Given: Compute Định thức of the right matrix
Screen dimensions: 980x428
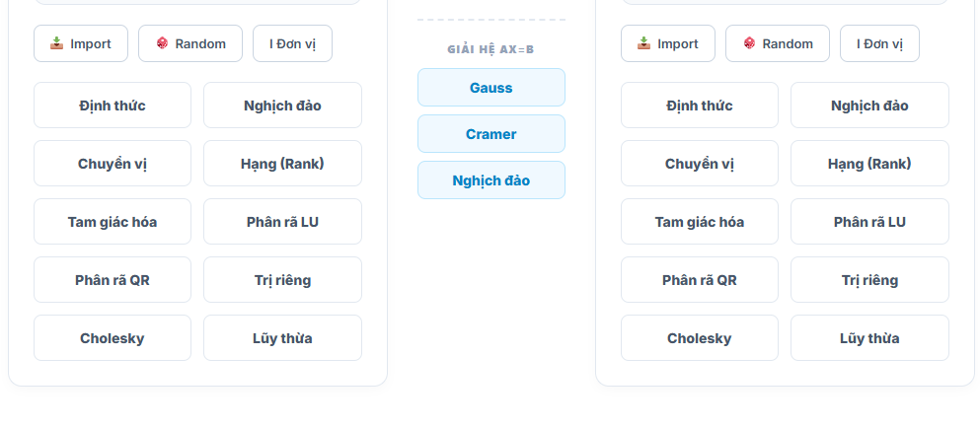Looking at the screenshot, I should 700,106.
